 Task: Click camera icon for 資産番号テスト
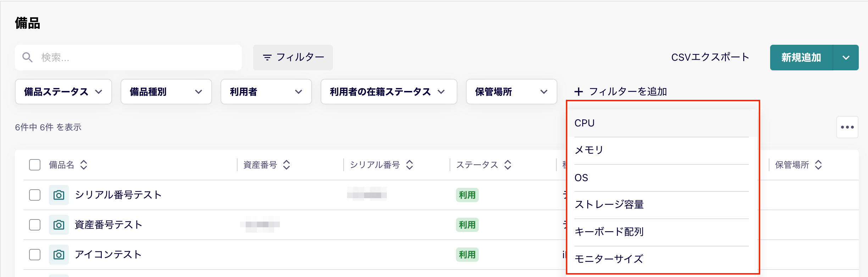(59, 225)
